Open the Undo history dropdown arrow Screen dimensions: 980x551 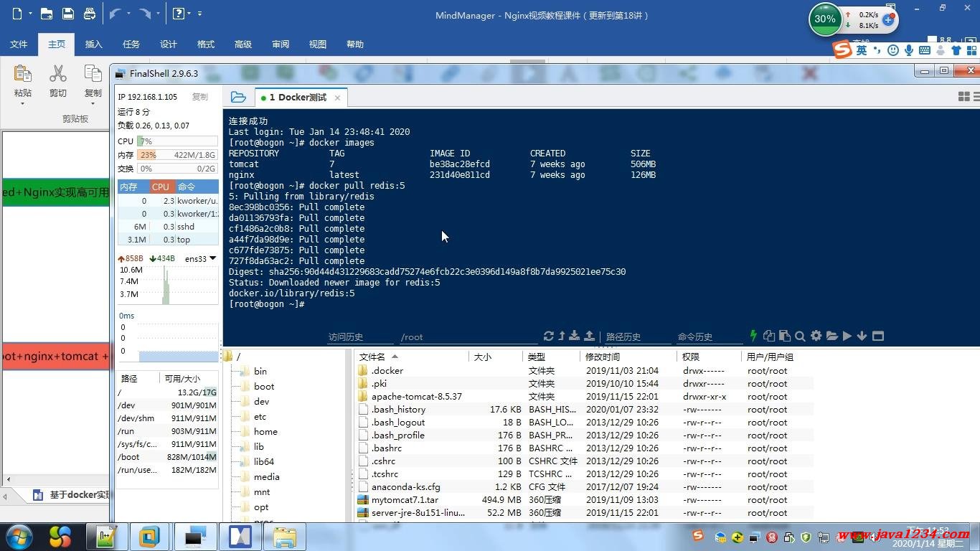click(128, 14)
